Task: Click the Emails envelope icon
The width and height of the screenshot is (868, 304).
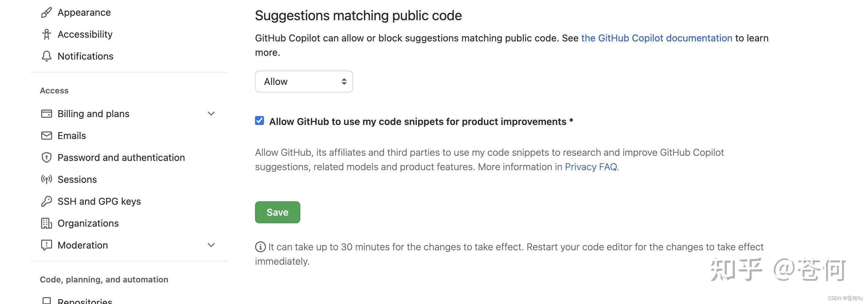Action: click(x=47, y=136)
